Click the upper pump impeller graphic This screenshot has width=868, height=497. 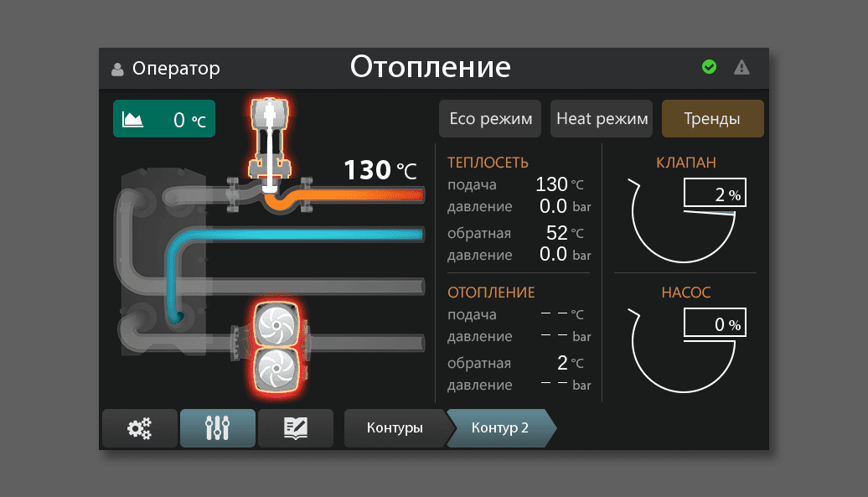pyautogui.click(x=276, y=324)
